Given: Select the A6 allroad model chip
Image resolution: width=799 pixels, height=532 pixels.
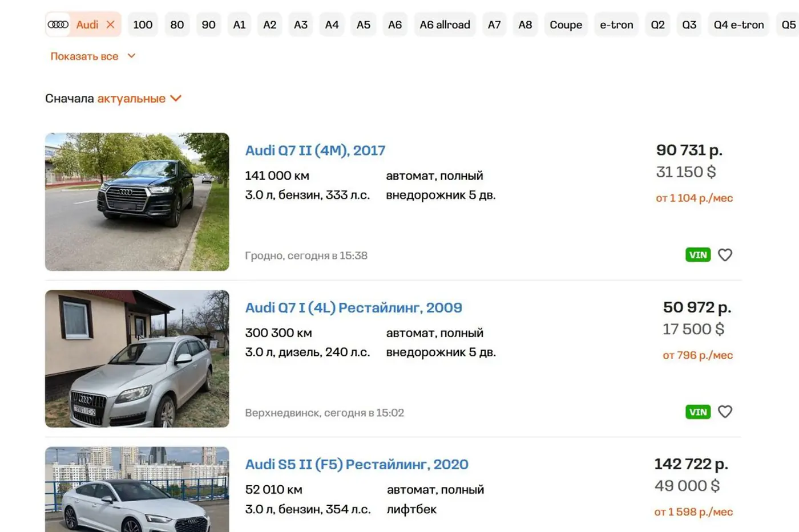Looking at the screenshot, I should [445, 25].
